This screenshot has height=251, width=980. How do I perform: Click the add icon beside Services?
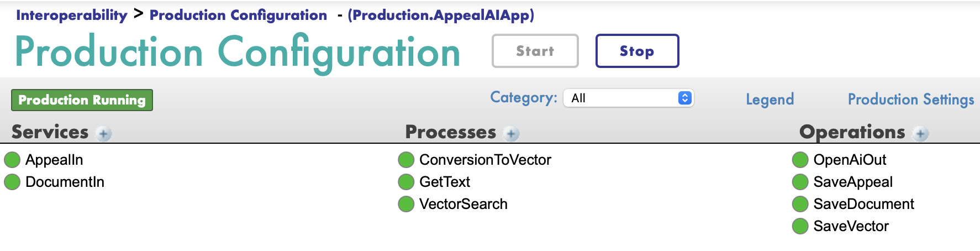(103, 133)
